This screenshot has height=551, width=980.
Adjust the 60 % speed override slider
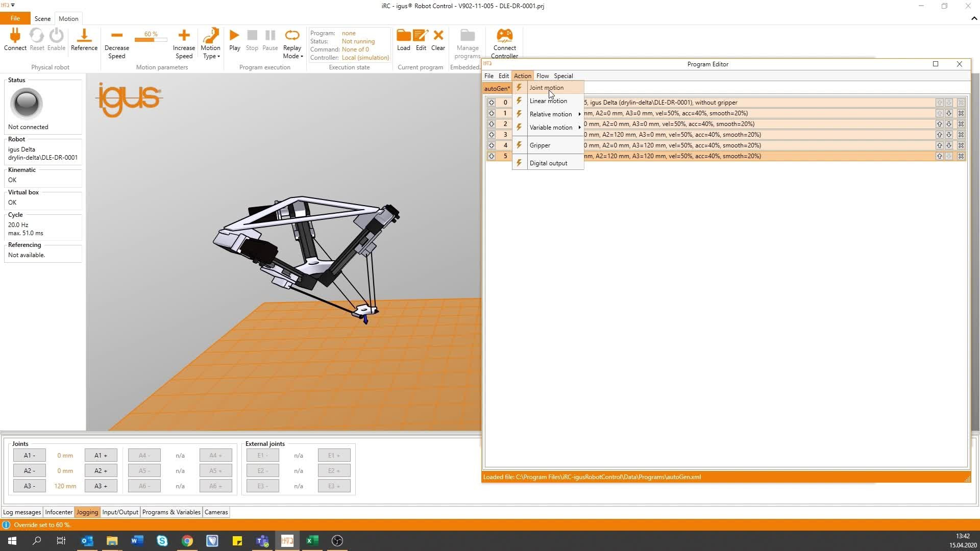151,39
